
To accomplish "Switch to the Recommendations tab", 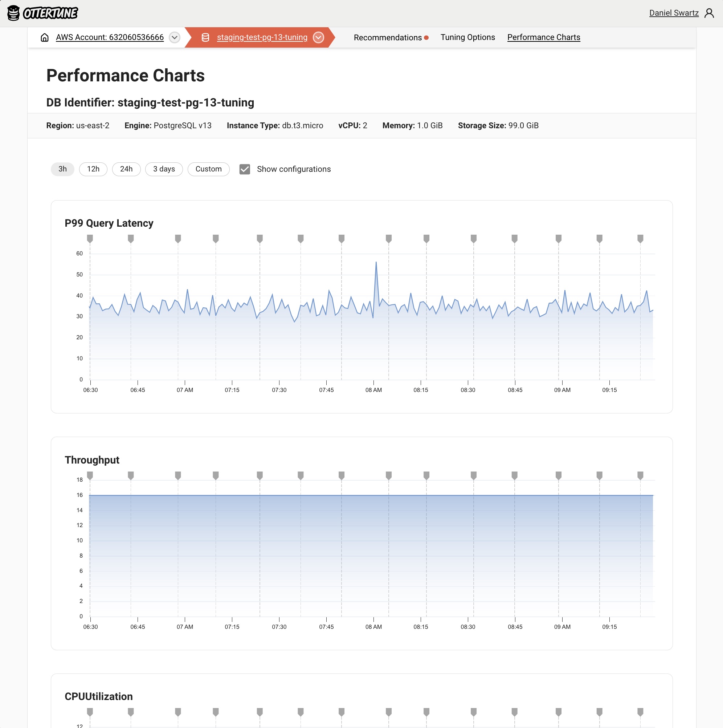I will (388, 38).
